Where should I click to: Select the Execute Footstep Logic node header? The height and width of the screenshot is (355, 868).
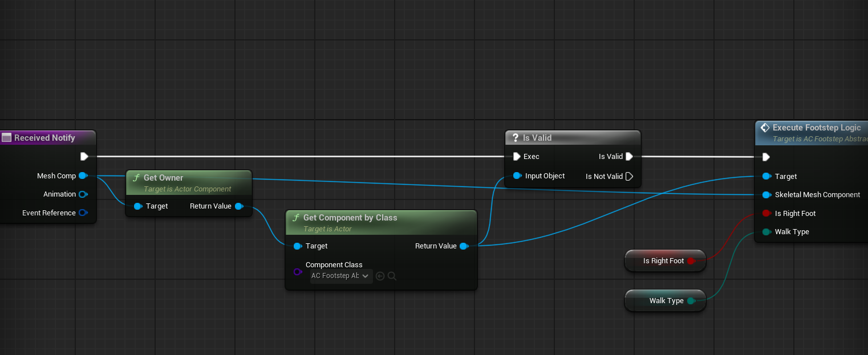812,133
